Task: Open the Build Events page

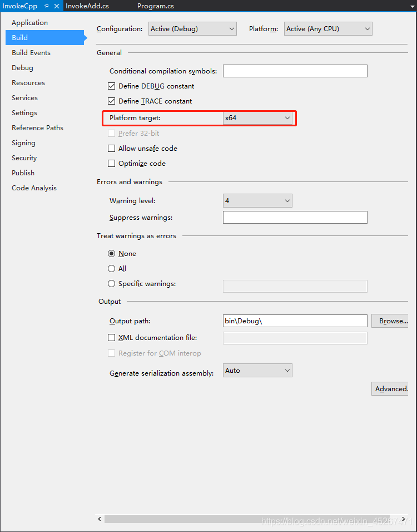Action: click(x=31, y=53)
